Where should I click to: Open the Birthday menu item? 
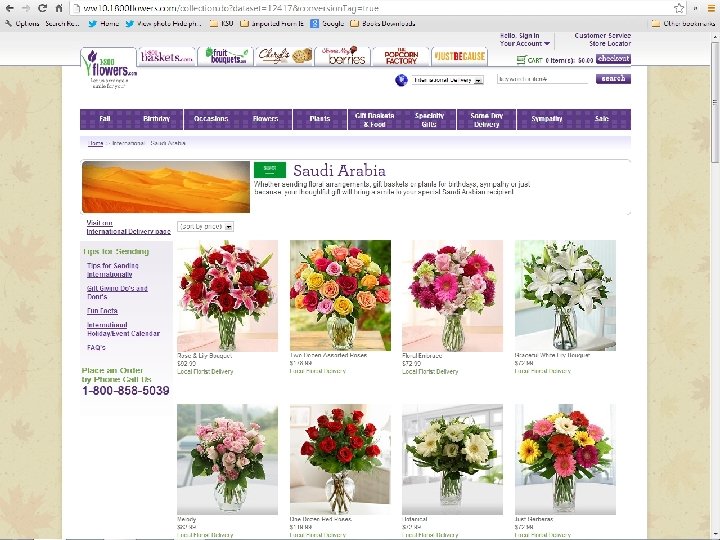pyautogui.click(x=156, y=119)
